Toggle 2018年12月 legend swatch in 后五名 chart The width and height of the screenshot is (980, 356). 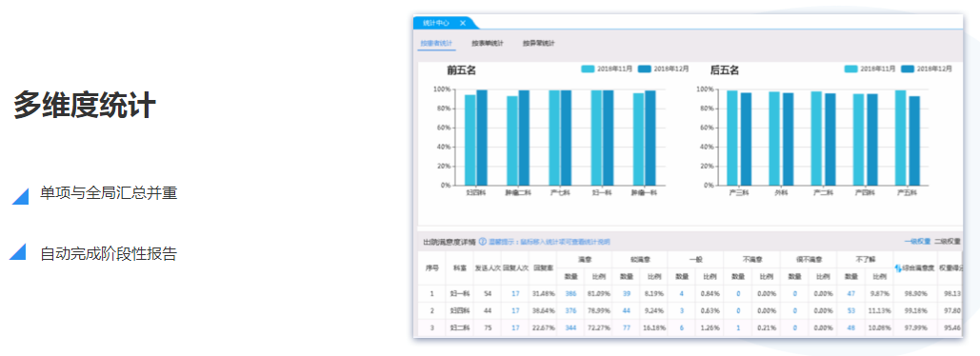[x=909, y=69]
